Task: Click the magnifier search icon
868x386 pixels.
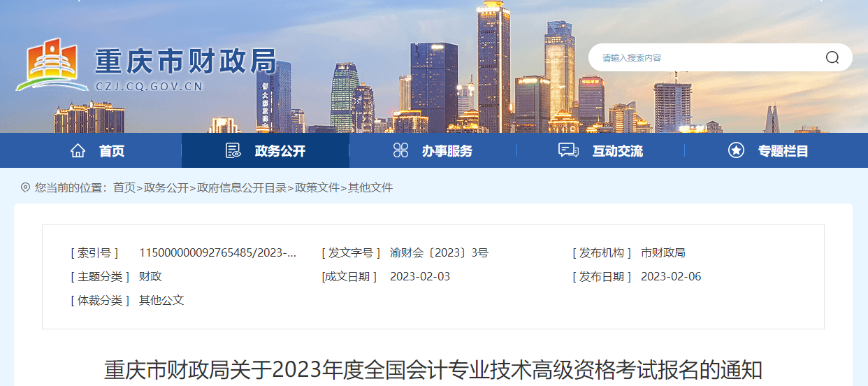Action: coord(832,57)
